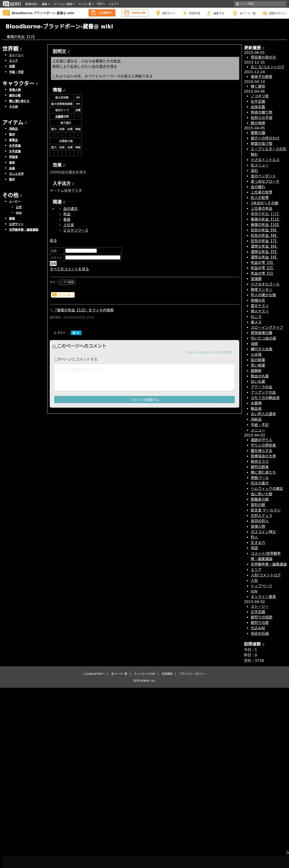Click the 戻る link
This screenshot has height=868, width=289.
pos(53,241)
